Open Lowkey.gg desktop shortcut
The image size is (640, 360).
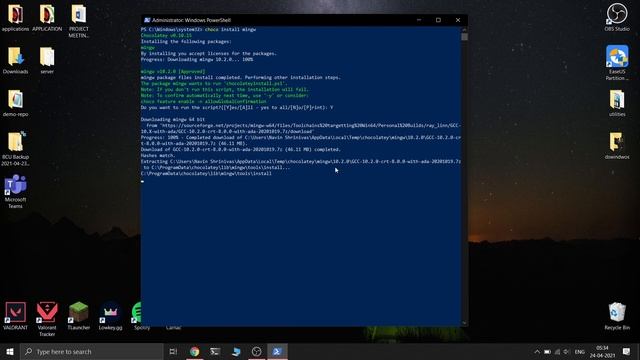110,316
